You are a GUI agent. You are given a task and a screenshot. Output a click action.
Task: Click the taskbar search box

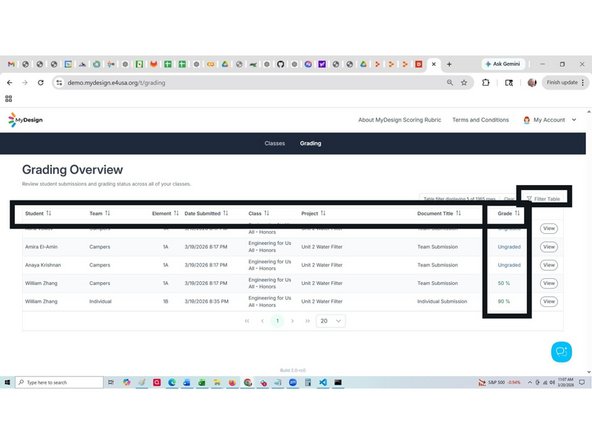click(59, 382)
